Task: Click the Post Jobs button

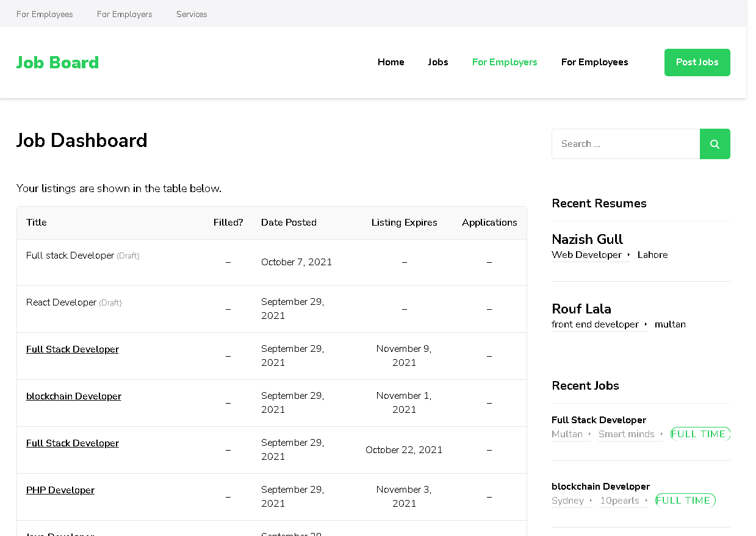Action: tap(697, 62)
